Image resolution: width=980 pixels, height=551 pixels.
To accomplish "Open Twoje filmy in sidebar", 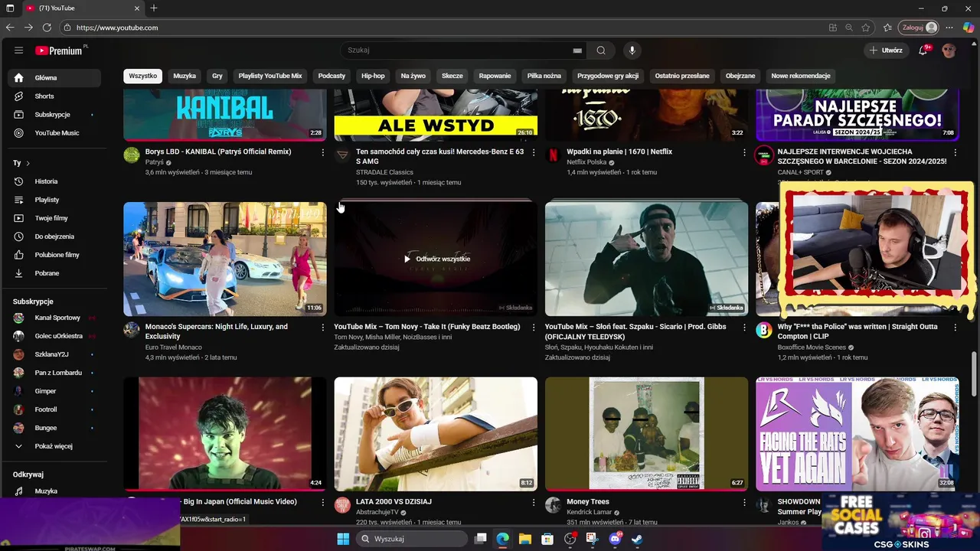I will (54, 218).
